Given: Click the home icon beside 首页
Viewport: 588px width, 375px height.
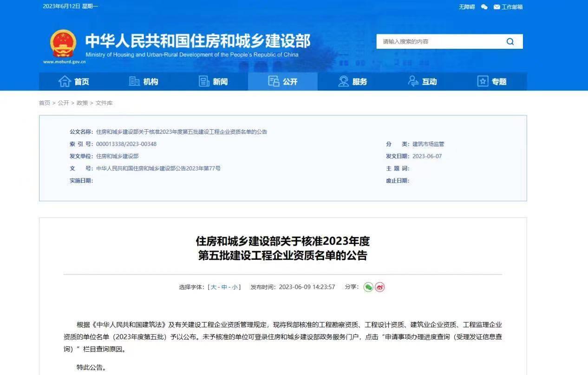Looking at the screenshot, I should (x=65, y=81).
